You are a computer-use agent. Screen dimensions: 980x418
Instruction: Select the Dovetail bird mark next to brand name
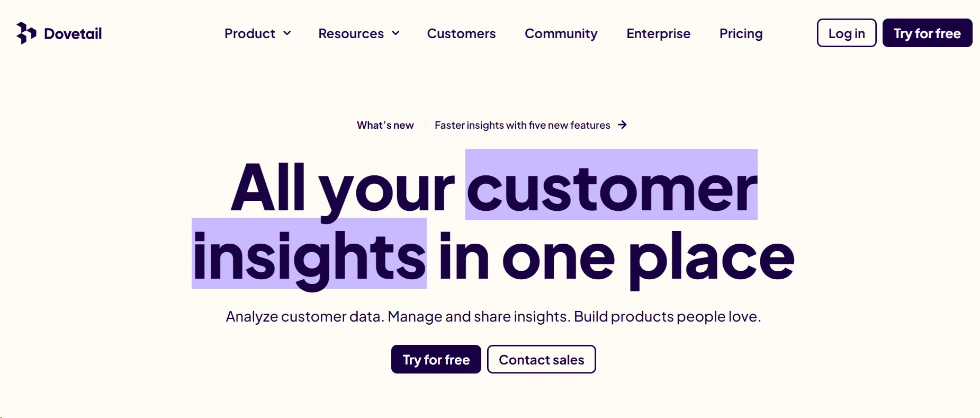[25, 33]
